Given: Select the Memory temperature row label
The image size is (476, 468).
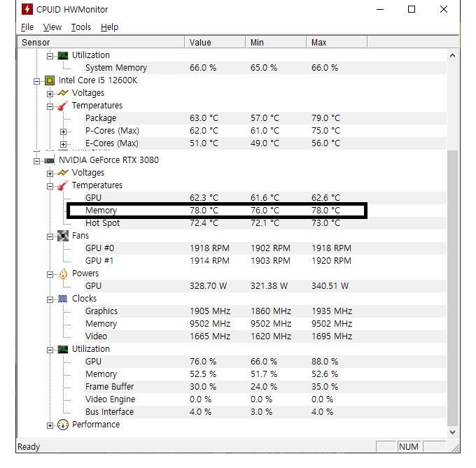Looking at the screenshot, I should (x=101, y=211).
